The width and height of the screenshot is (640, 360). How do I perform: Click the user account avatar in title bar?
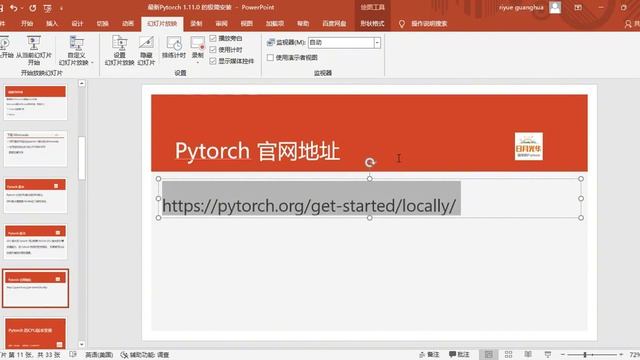coord(555,7)
